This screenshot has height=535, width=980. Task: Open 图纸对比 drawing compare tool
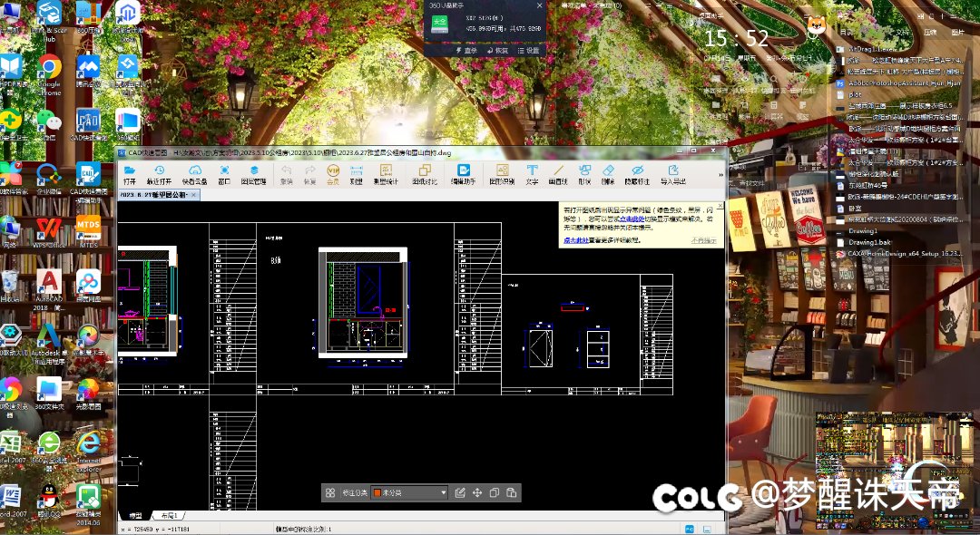(425, 173)
